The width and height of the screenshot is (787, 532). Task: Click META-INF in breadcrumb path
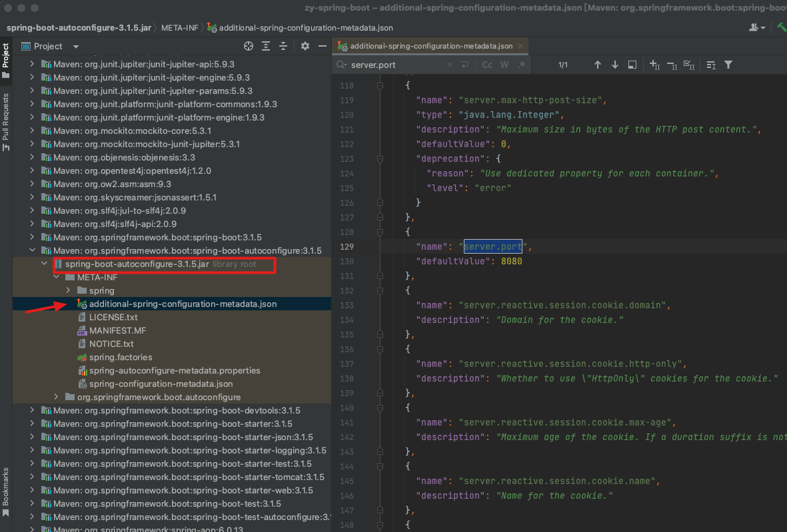pyautogui.click(x=180, y=27)
